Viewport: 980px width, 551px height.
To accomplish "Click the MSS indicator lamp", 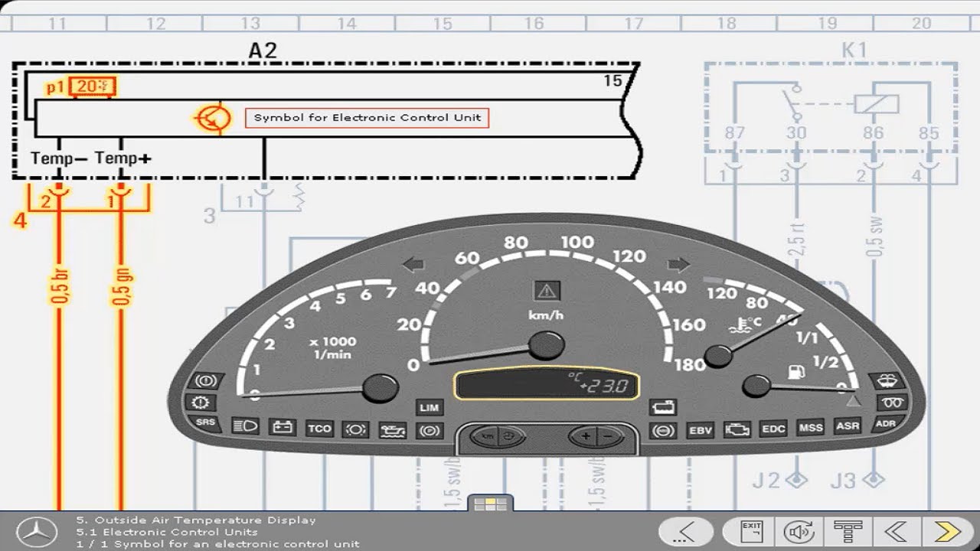I will click(811, 427).
